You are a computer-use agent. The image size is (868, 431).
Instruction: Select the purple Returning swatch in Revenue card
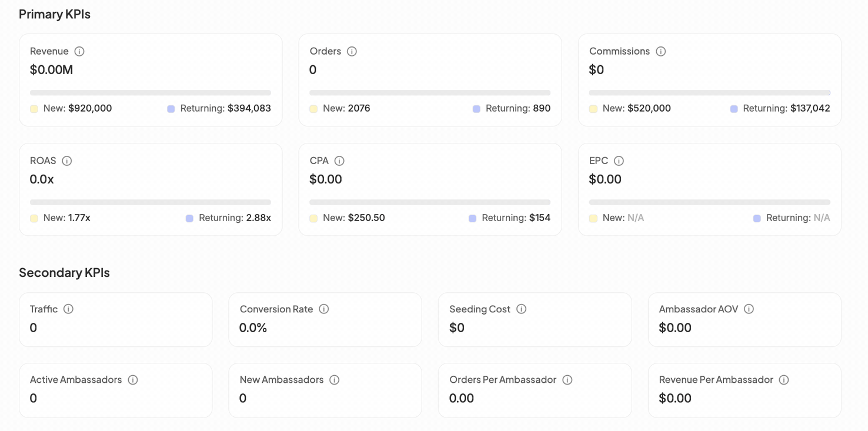(171, 109)
